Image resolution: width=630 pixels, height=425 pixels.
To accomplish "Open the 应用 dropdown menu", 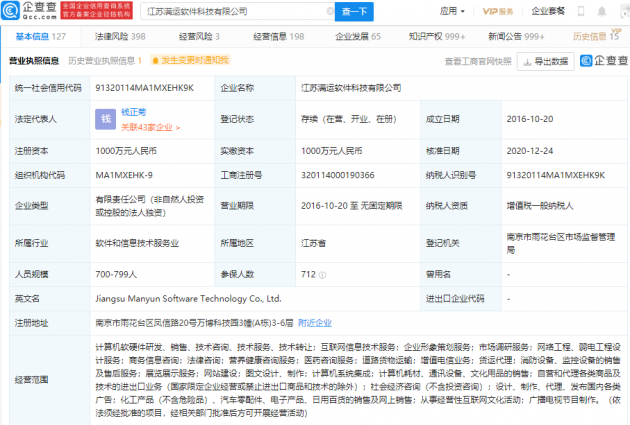I will click(452, 11).
